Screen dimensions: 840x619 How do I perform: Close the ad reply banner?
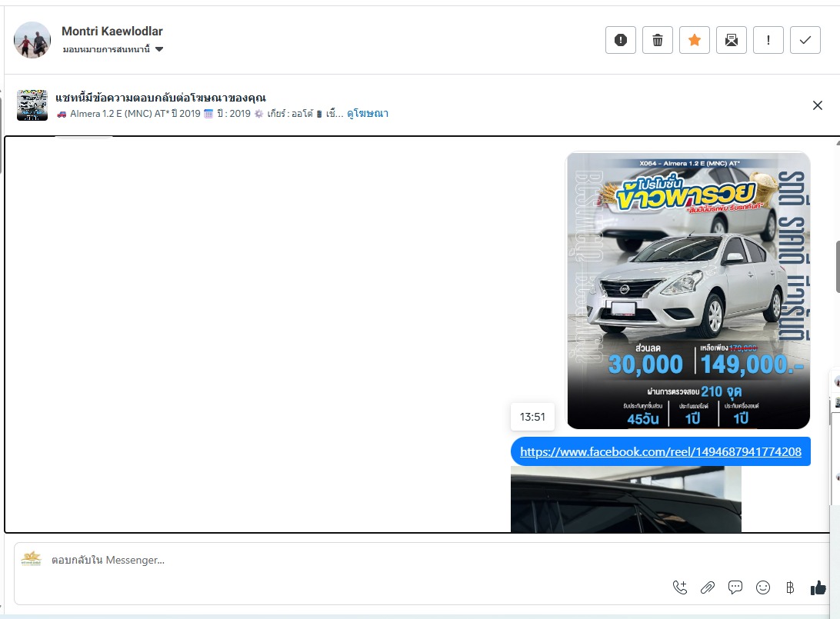coord(817,105)
